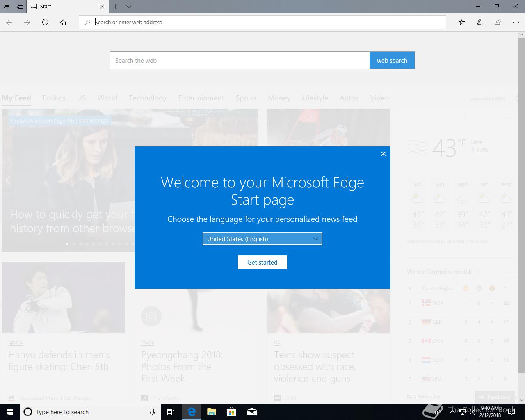This screenshot has width=525, height=420.
Task: Switch to Sports tab
Action: [246, 98]
